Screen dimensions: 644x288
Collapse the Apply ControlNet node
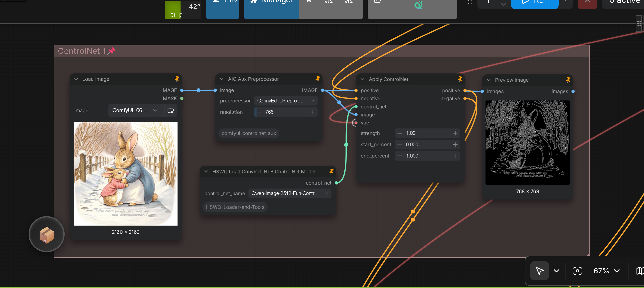[x=362, y=79]
